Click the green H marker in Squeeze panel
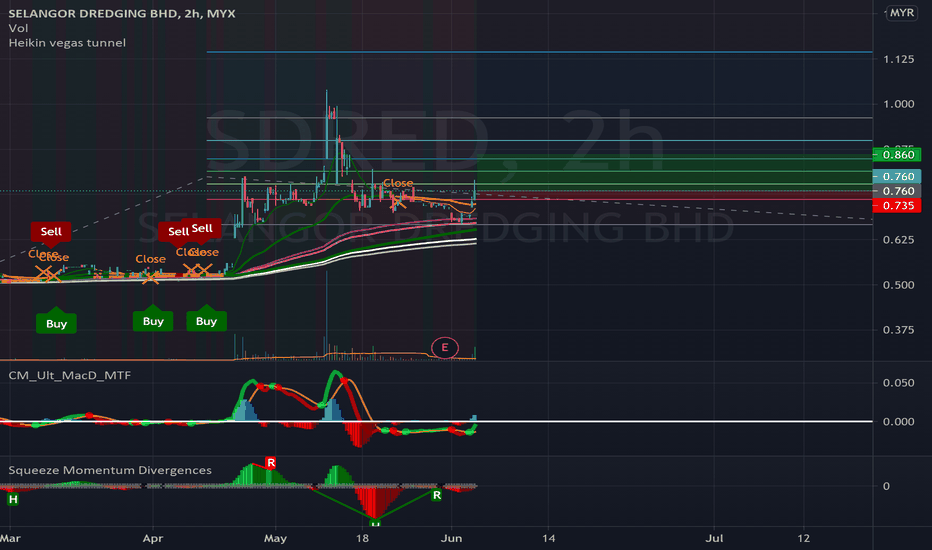Viewport: 932px width, 550px height. tap(12, 499)
